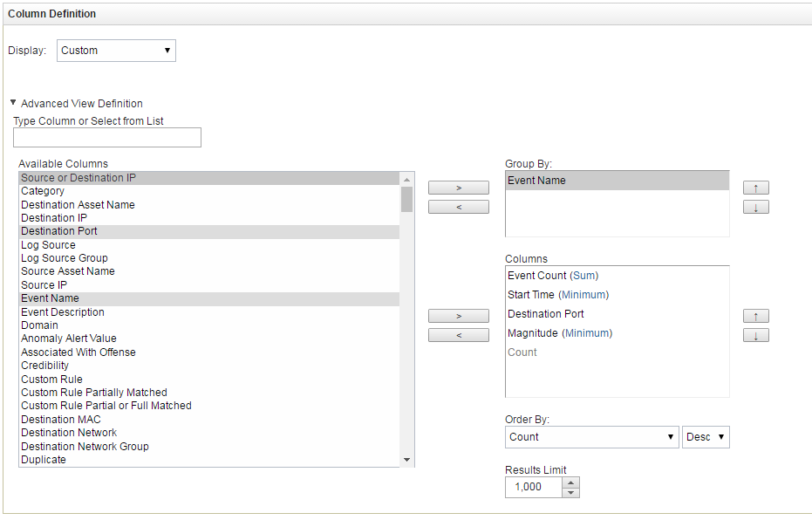Open the Display dropdown showing Custom
This screenshot has width=812, height=520.
point(116,50)
